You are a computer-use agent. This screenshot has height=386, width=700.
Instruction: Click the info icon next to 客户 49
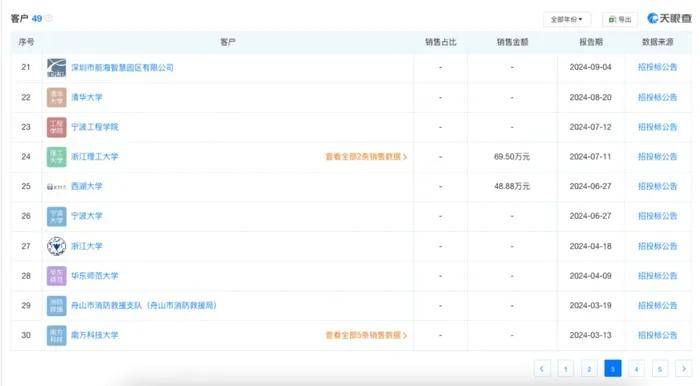click(49, 18)
